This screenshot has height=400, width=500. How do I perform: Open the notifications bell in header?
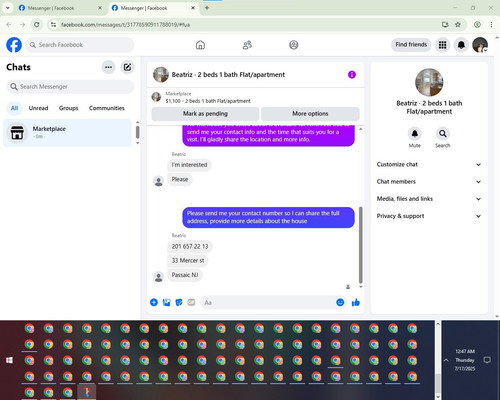pos(461,45)
